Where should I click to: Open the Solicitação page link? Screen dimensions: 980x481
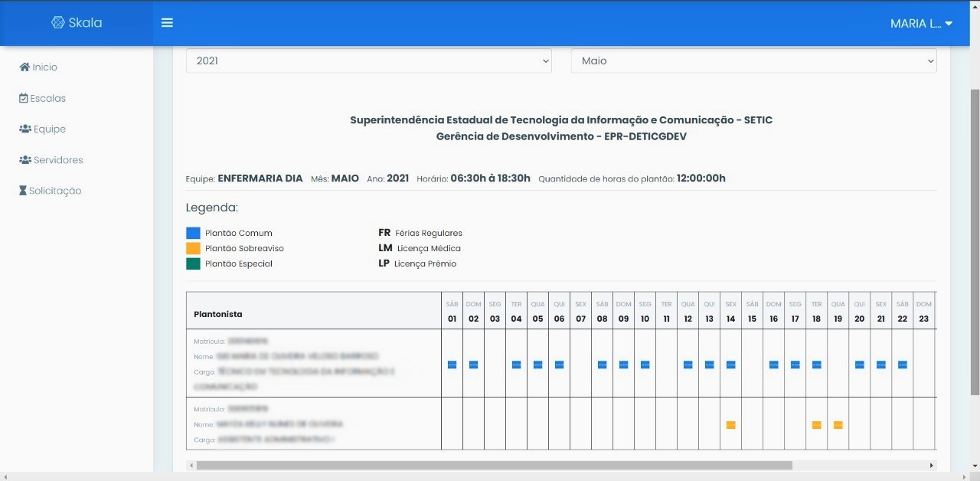click(55, 191)
